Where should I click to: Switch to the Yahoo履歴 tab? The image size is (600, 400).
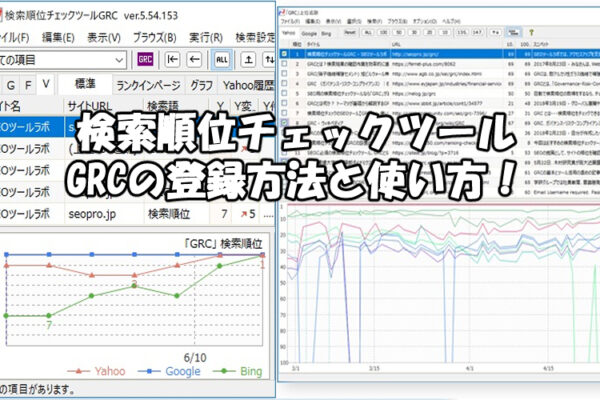(248, 85)
